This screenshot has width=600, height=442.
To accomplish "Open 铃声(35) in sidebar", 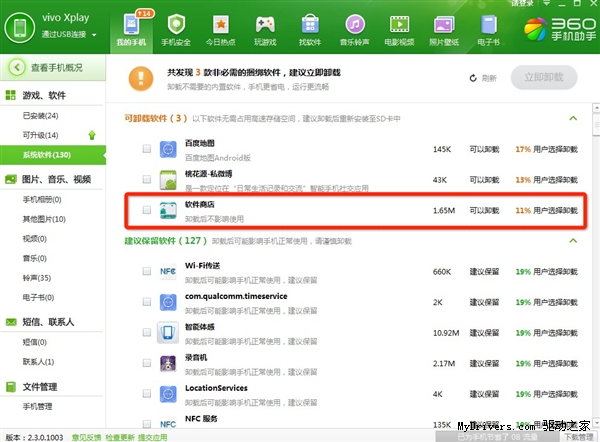I will click(x=37, y=278).
